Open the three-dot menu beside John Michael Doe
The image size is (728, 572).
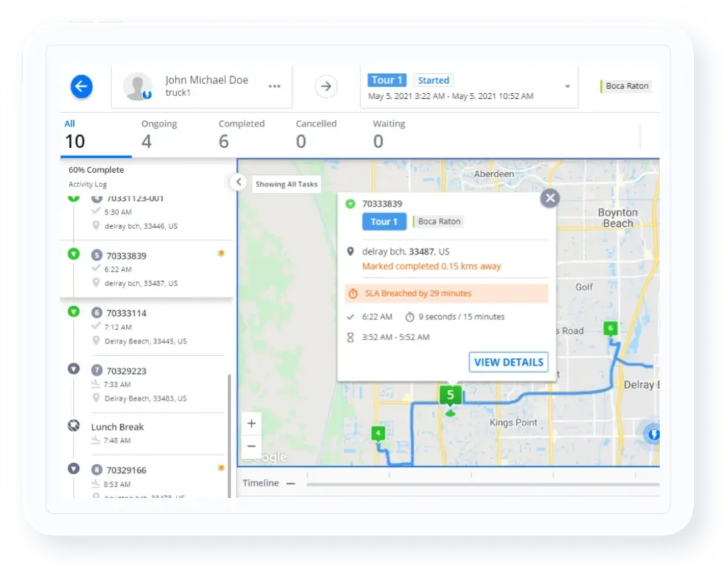click(x=275, y=85)
